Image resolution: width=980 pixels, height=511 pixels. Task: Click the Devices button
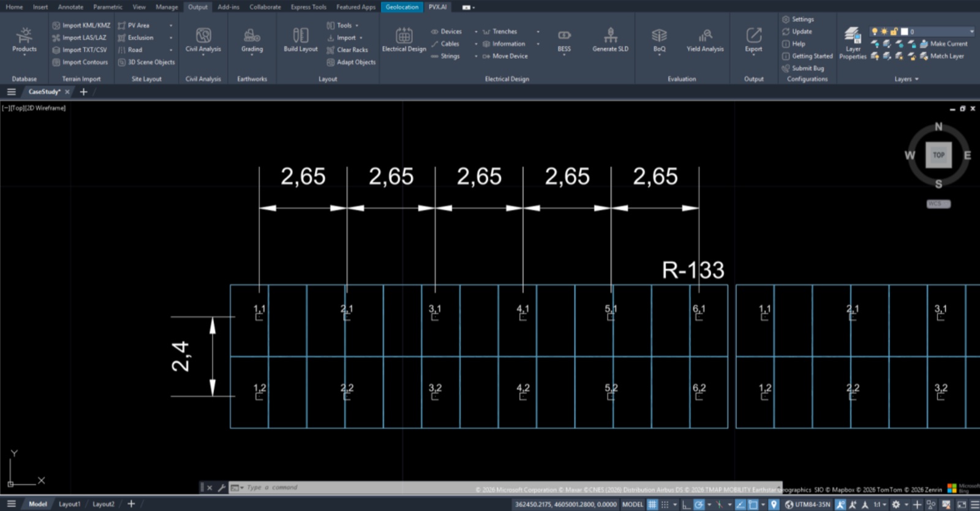[447, 31]
